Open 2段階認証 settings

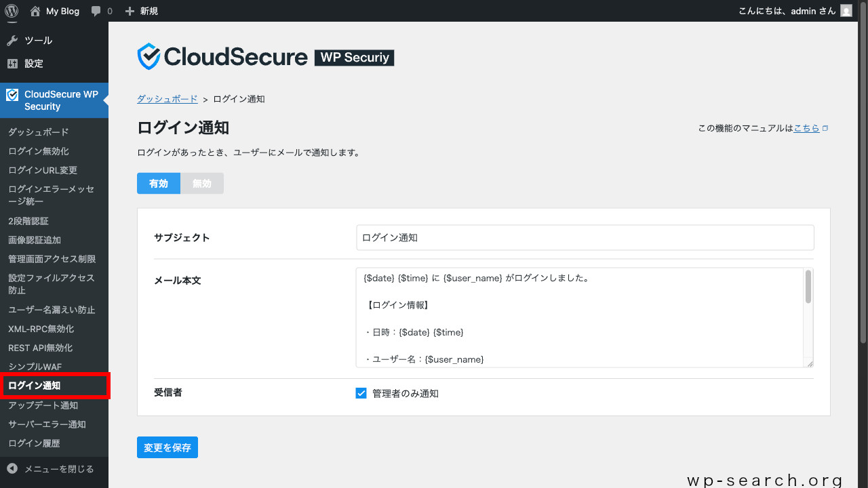click(x=28, y=221)
